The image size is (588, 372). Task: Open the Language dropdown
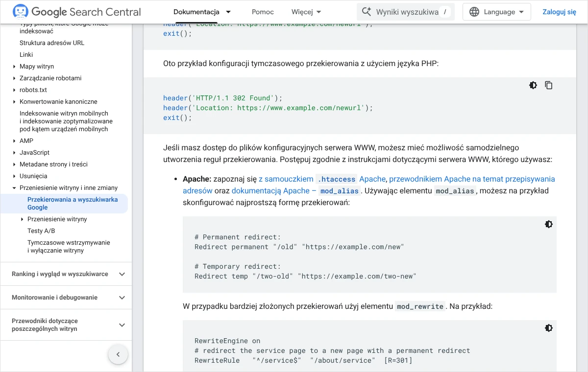(497, 12)
